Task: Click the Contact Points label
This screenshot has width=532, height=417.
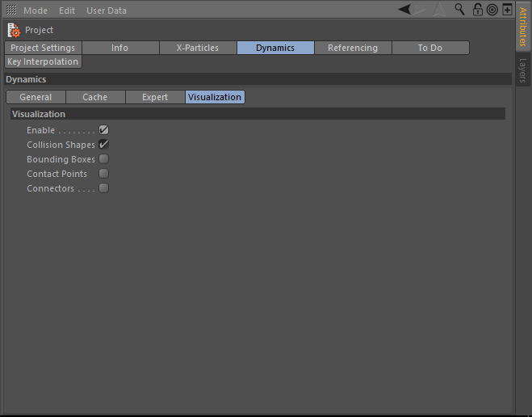Action: point(57,174)
